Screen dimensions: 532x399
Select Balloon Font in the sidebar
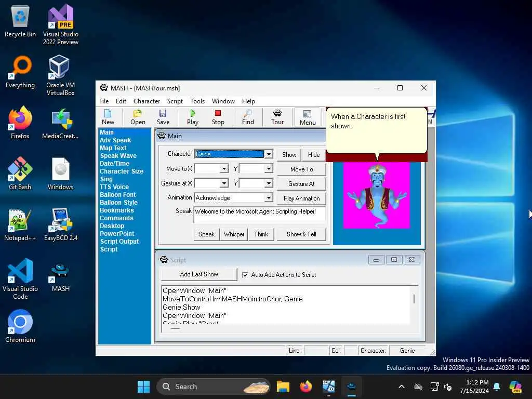[118, 195]
